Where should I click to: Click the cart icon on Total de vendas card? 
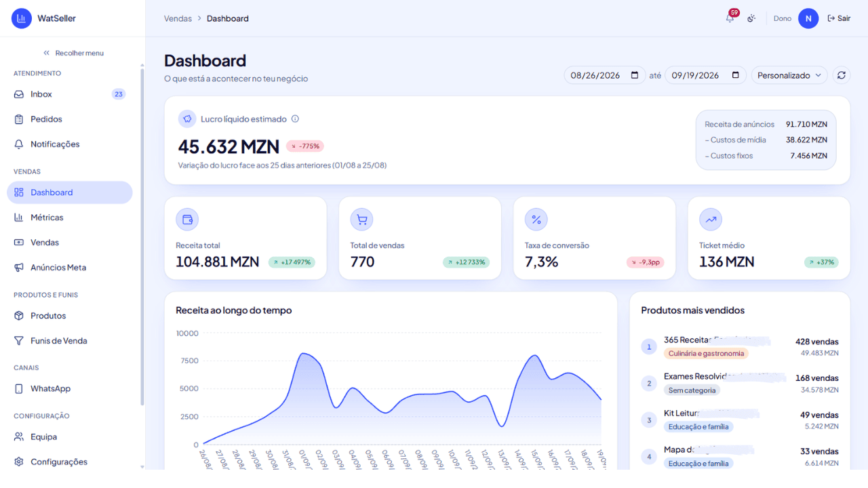point(361,220)
